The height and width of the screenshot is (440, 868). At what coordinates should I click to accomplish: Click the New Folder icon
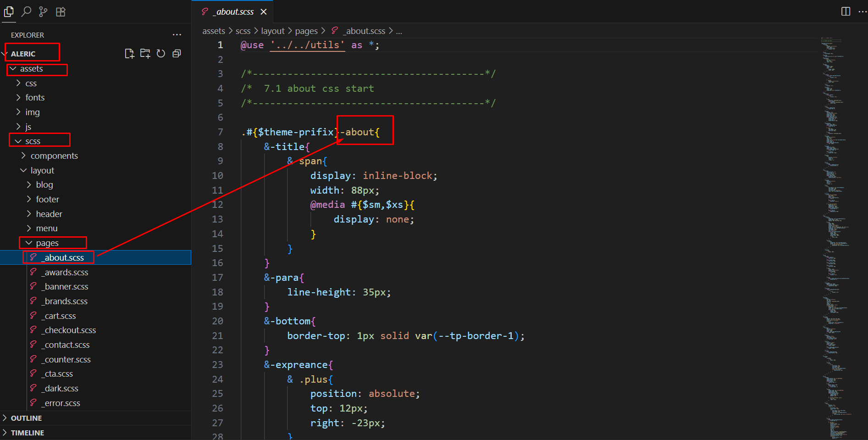pyautogui.click(x=145, y=54)
